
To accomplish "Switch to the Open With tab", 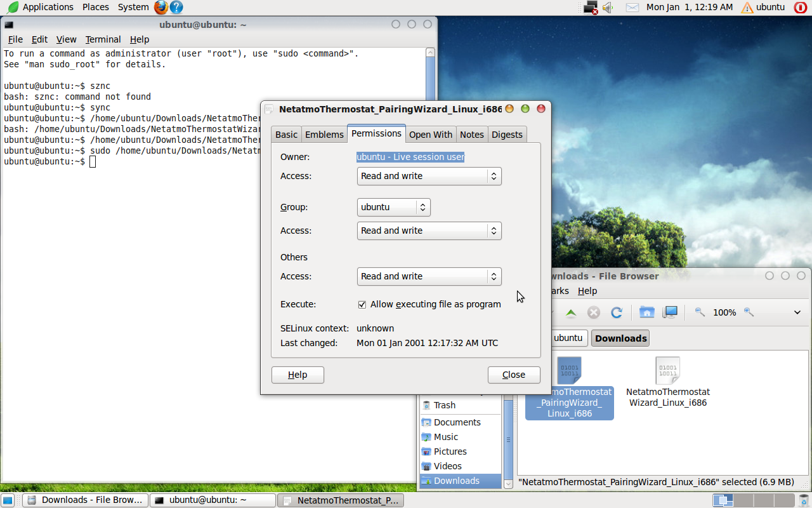I will pos(430,135).
